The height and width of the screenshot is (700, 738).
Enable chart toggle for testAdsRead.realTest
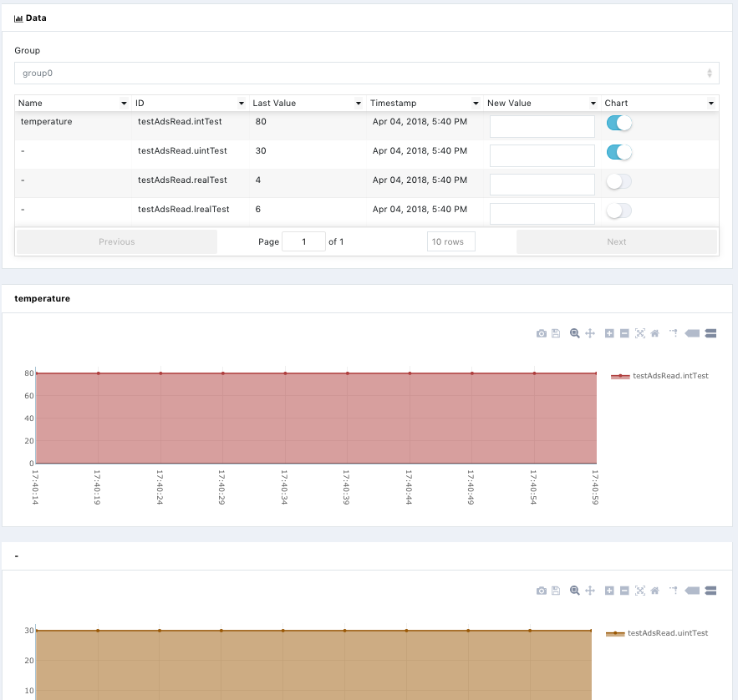618,181
